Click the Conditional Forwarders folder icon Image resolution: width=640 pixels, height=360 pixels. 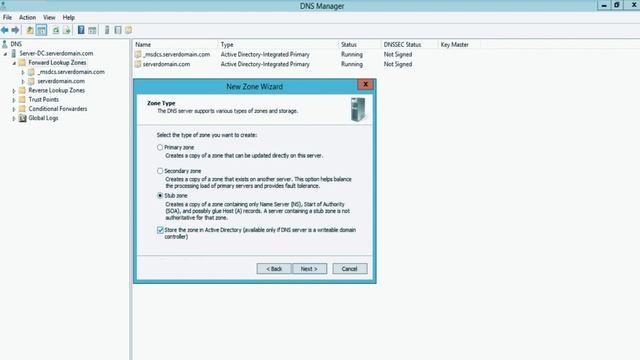pos(22,109)
